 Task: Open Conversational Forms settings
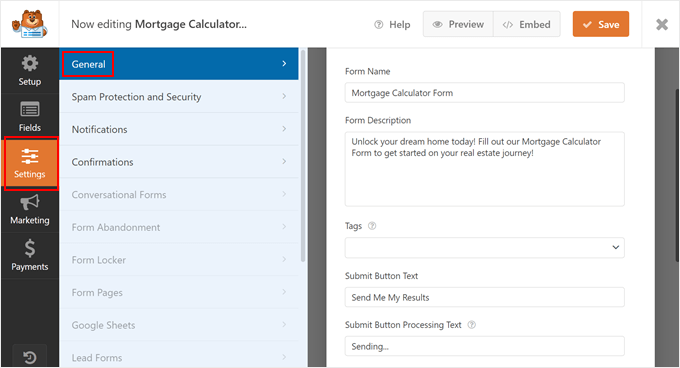[x=179, y=194]
